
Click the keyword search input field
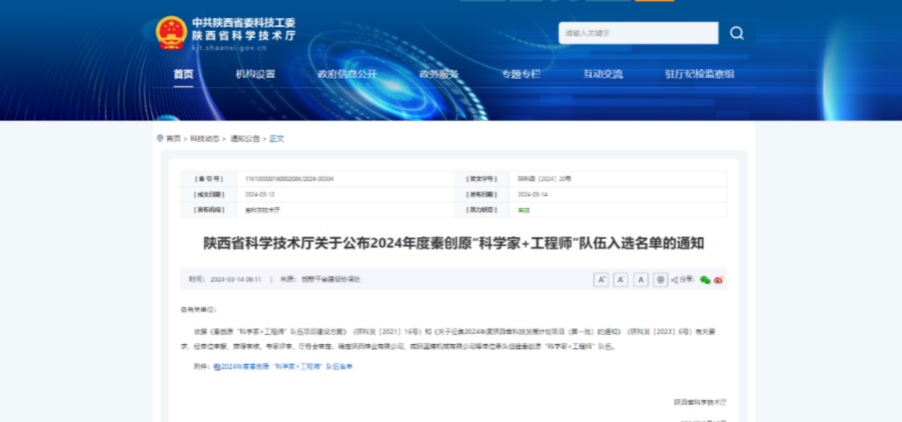tap(638, 33)
